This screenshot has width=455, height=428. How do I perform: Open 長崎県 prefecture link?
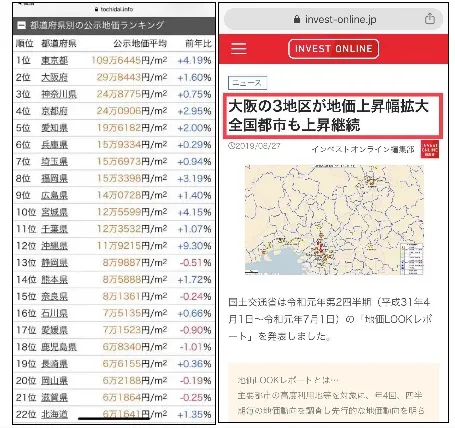coord(54,364)
